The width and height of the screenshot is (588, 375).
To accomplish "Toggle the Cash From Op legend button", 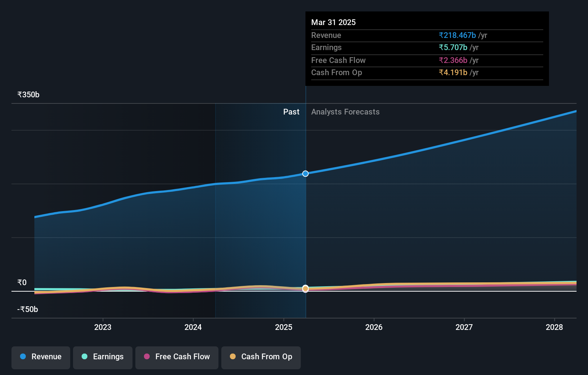I will pyautogui.click(x=261, y=357).
